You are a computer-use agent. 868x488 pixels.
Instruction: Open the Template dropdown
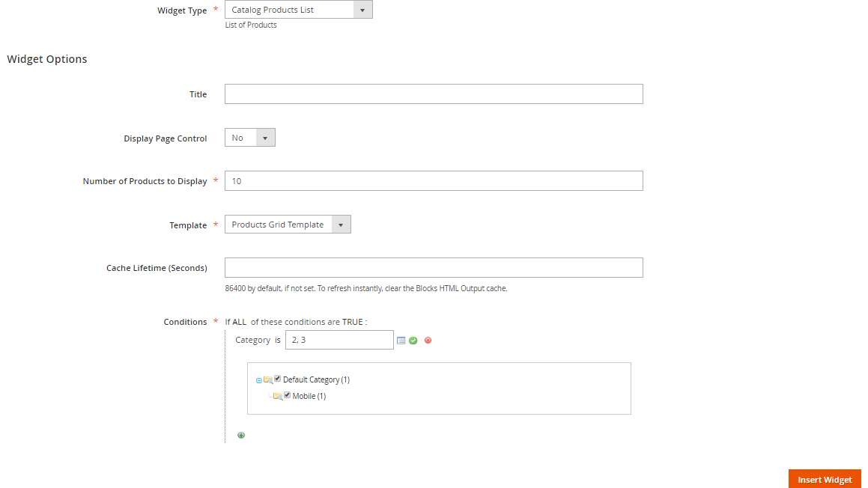pos(288,225)
